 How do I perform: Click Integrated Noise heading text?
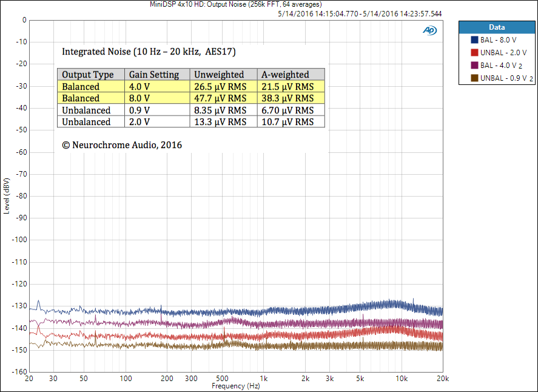149,52
